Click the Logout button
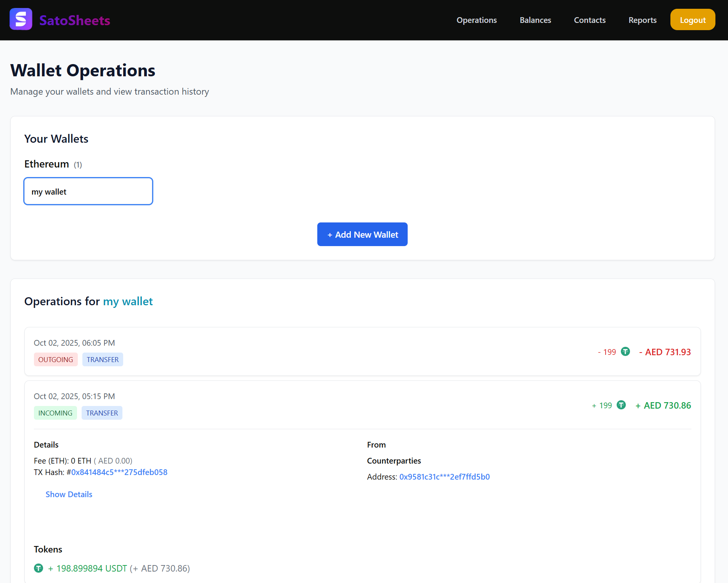The image size is (728, 583). pos(693,19)
